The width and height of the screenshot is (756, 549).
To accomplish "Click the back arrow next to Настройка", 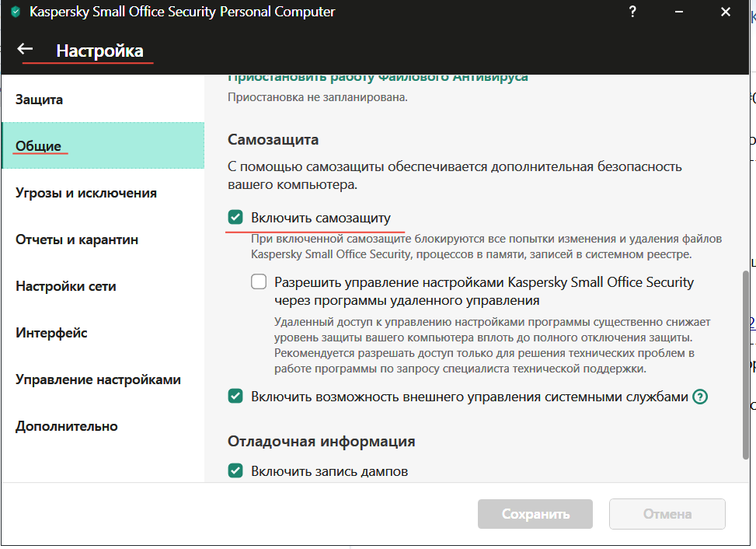I will (25, 49).
